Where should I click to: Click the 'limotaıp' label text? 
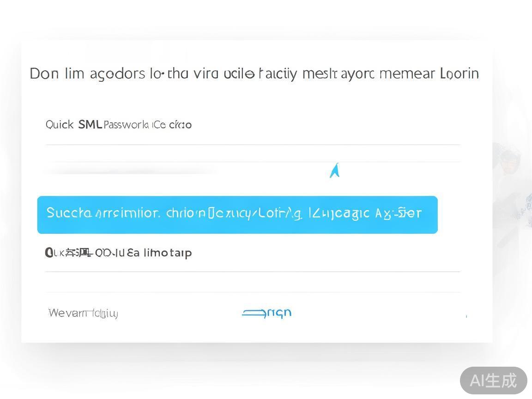168,253
